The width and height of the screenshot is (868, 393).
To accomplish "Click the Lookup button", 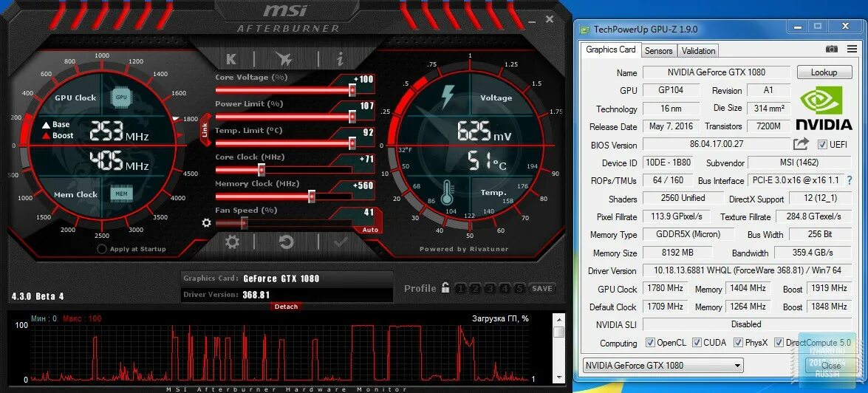I will point(824,72).
